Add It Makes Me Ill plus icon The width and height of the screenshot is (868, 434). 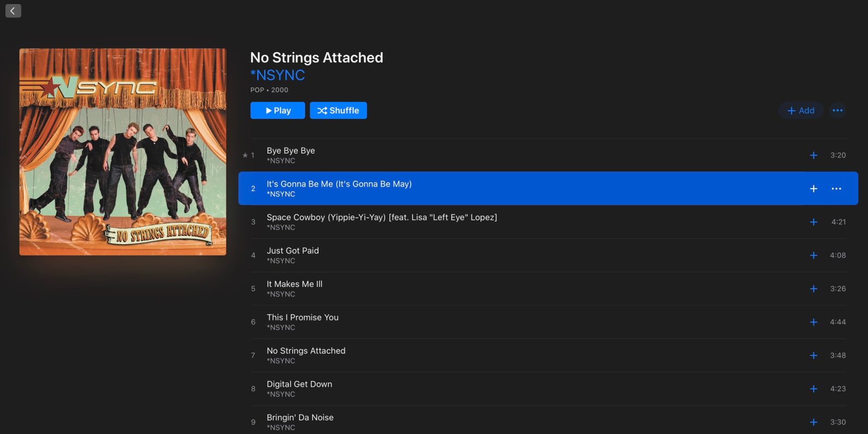(813, 289)
